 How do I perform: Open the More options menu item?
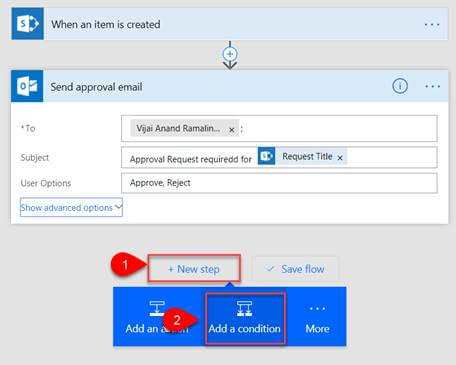317,319
